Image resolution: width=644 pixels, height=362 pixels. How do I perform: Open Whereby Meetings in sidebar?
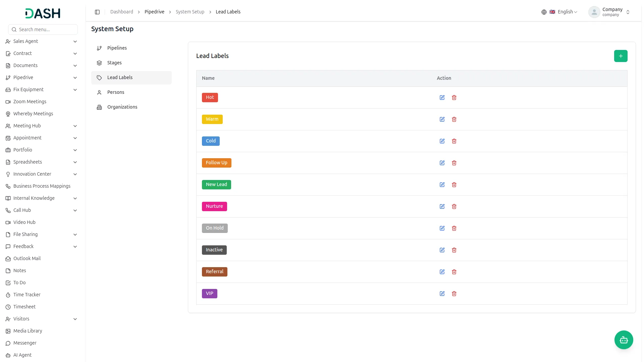pyautogui.click(x=42, y=114)
